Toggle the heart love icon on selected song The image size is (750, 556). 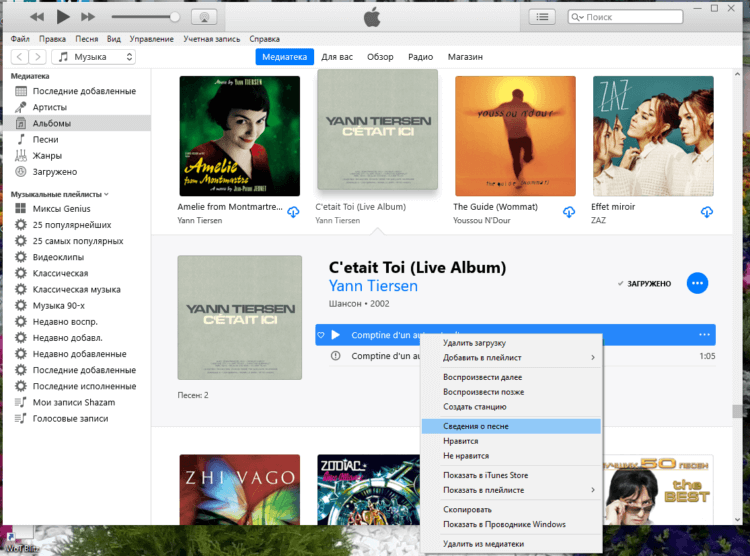pyautogui.click(x=321, y=335)
